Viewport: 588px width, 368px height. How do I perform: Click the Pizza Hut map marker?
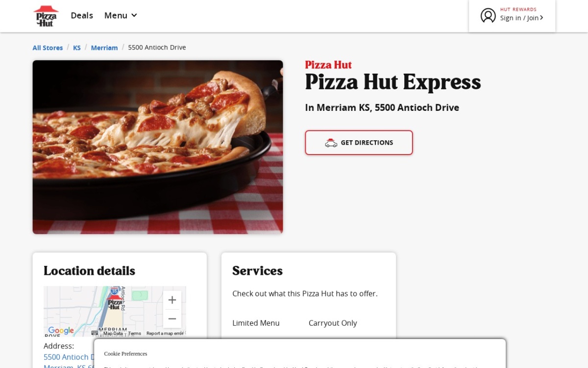(x=115, y=303)
